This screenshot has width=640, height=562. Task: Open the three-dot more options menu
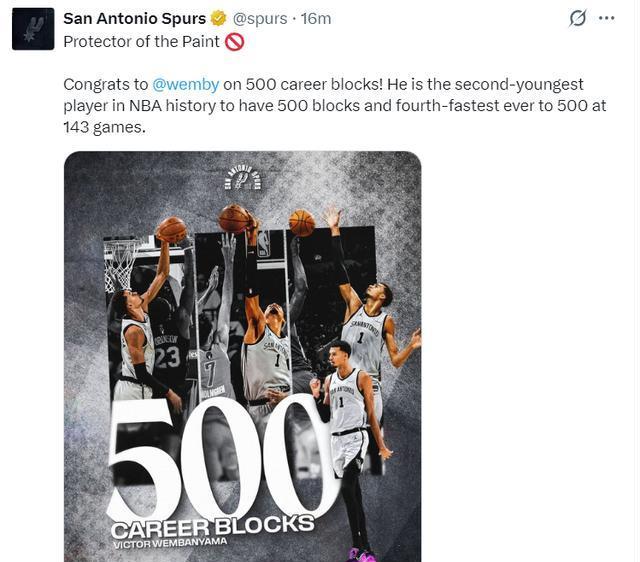pos(606,18)
